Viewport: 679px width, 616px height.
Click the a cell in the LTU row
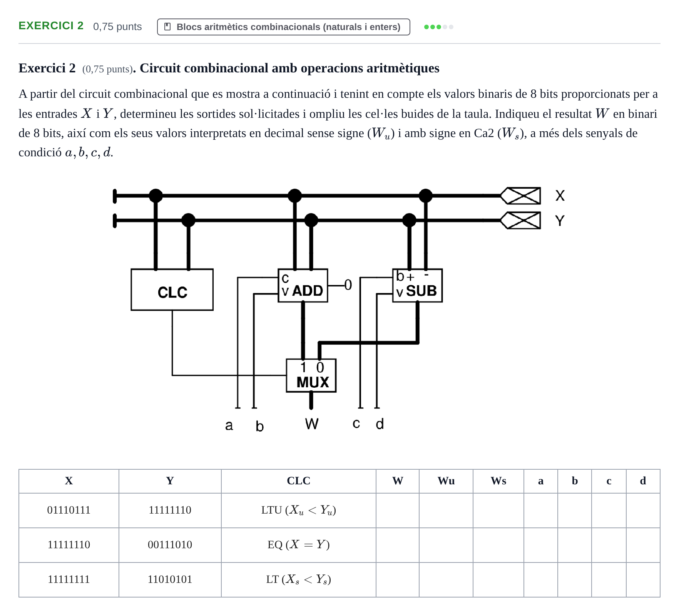[541, 511]
